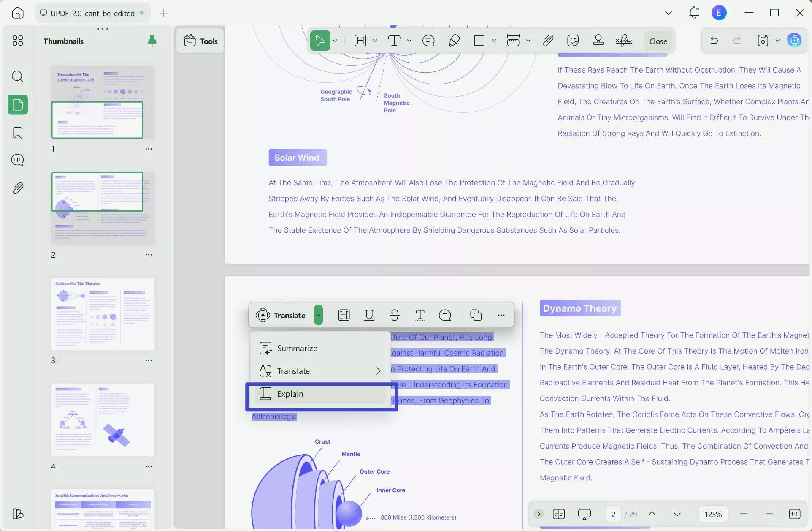Click the comment note tool icon
The height and width of the screenshot is (531, 812).
click(x=428, y=41)
